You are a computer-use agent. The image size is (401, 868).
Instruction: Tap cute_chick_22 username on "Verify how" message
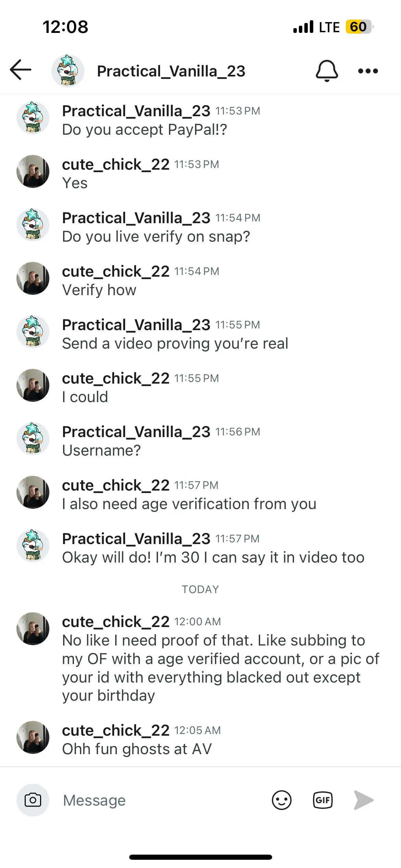point(116,272)
